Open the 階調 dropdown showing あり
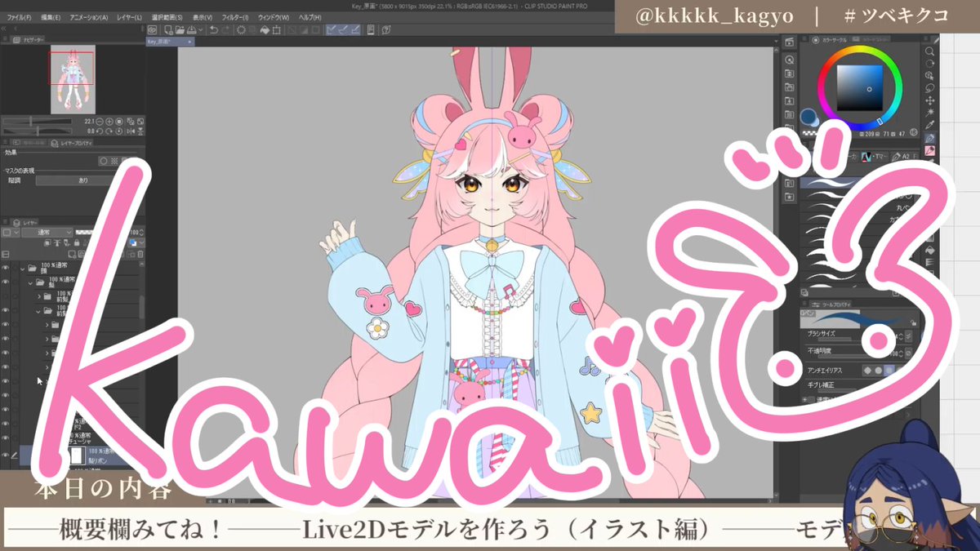 coord(82,180)
